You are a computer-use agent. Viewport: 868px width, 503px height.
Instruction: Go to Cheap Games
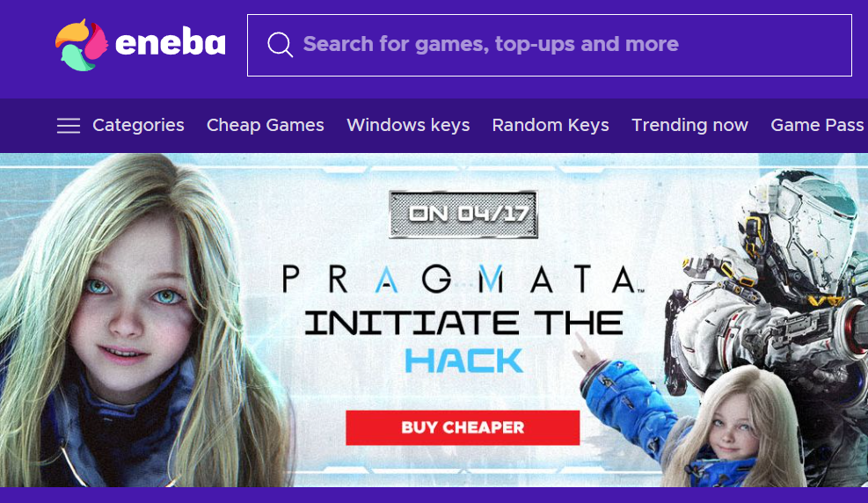point(266,125)
